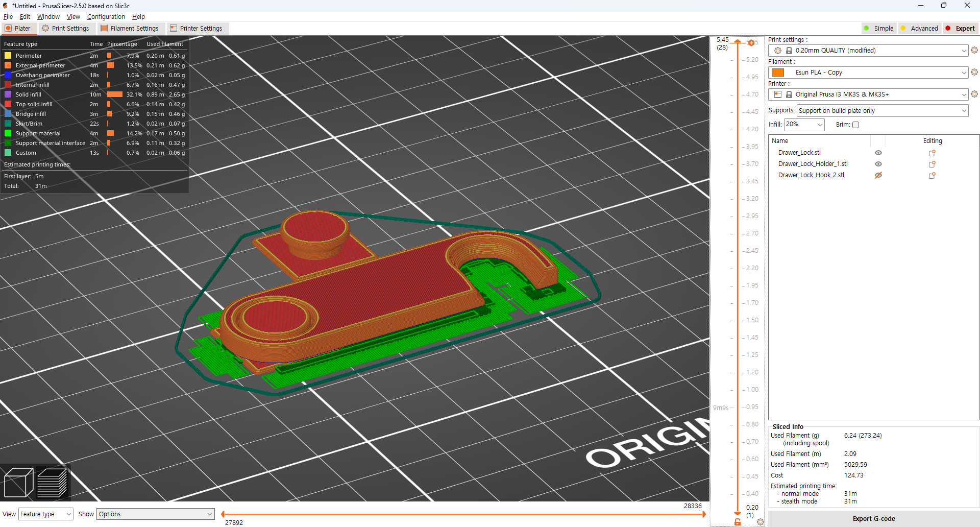Enable the Brim checkbox

point(856,125)
